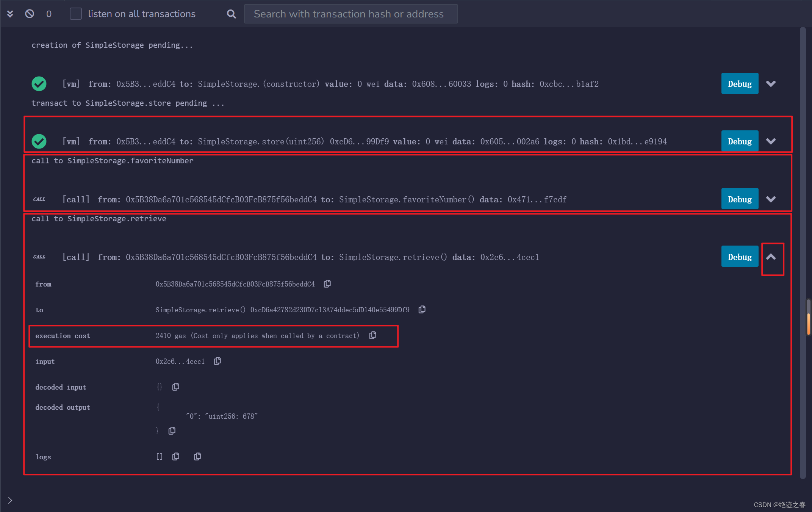Image resolution: width=812 pixels, height=512 pixels.
Task: Click the terminal prompt arrow at bottom
Action: pyautogui.click(x=10, y=500)
